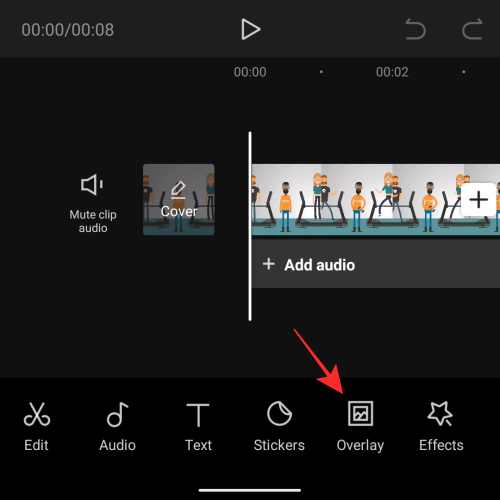Add a new clip with plus button
This screenshot has height=500, width=500.
click(x=479, y=199)
